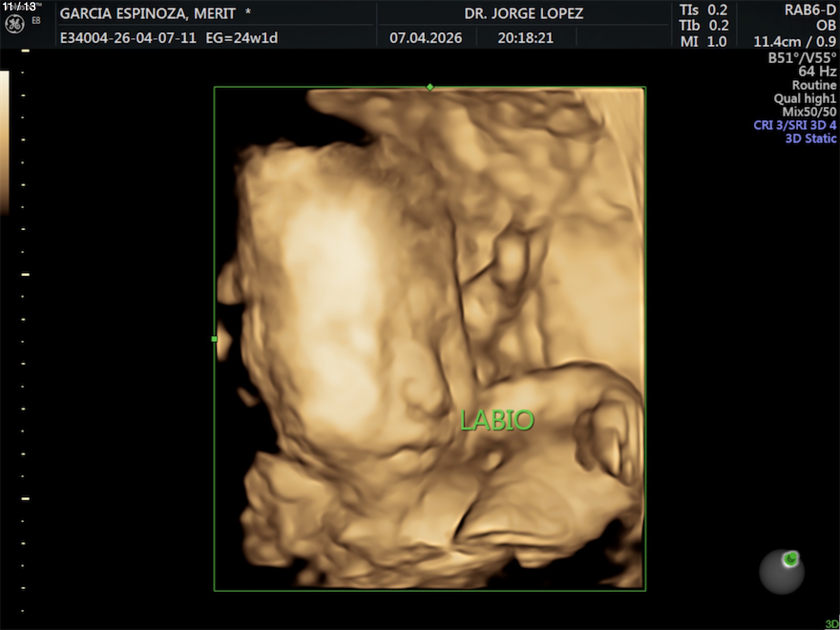This screenshot has width=840, height=630.
Task: Click the image counter 11 / 13
Action: 19,7
